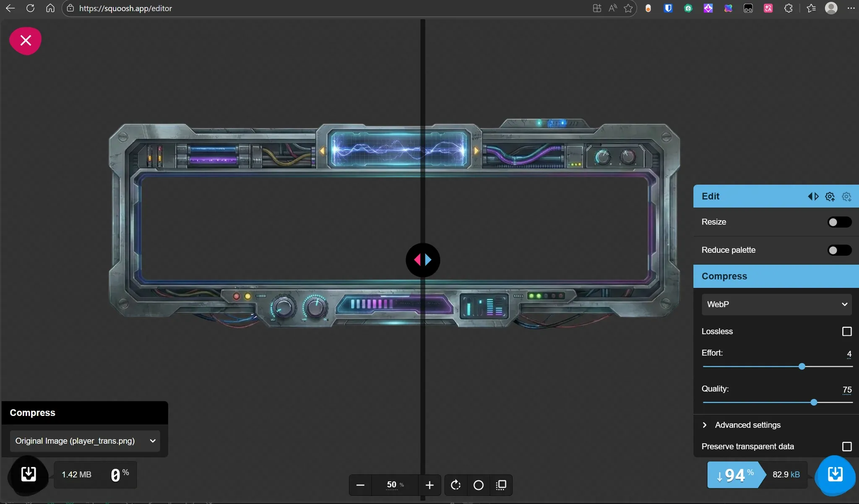
Task: Enable the Reduce palette toggle
Action: [839, 250]
